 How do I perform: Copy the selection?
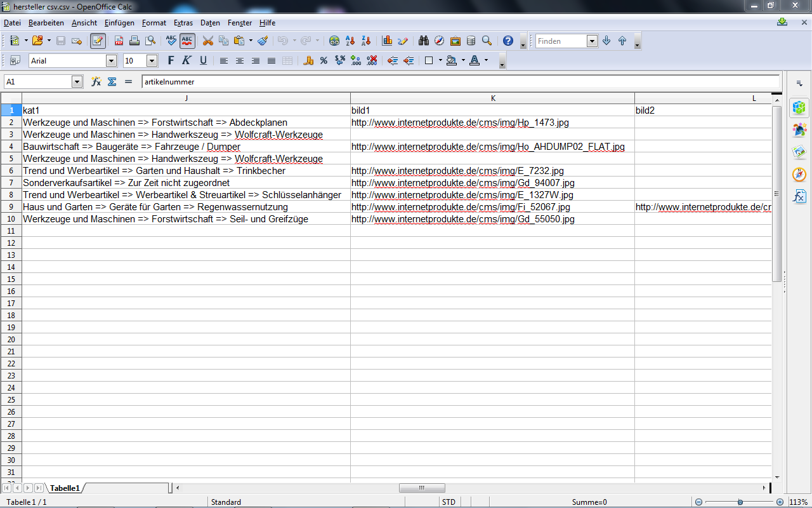(x=223, y=41)
